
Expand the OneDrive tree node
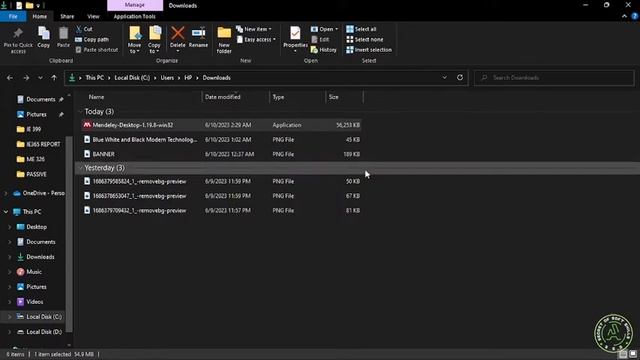tap(6, 193)
